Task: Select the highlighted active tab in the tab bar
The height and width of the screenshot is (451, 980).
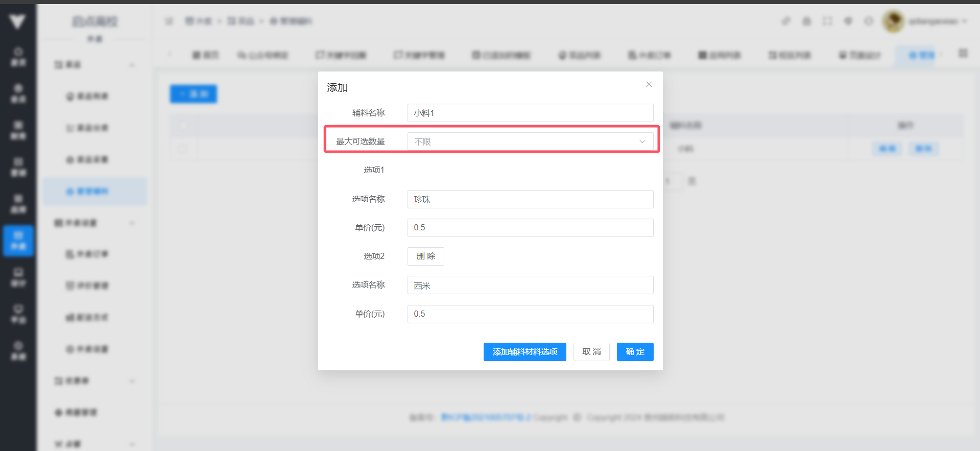Action: [x=921, y=55]
